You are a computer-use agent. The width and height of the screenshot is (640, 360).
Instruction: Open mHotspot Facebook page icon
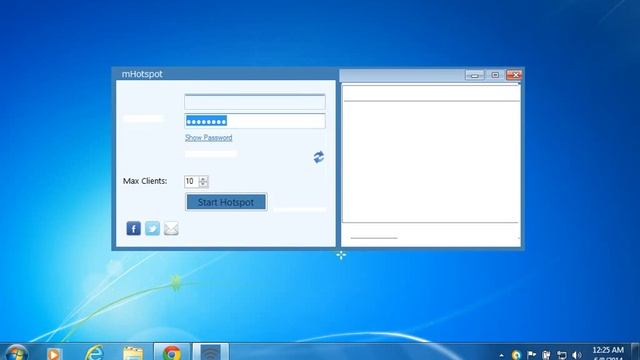133,229
